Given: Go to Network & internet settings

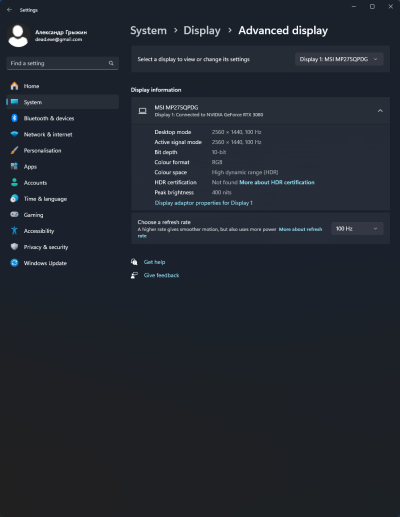Looking at the screenshot, I should click(63, 134).
